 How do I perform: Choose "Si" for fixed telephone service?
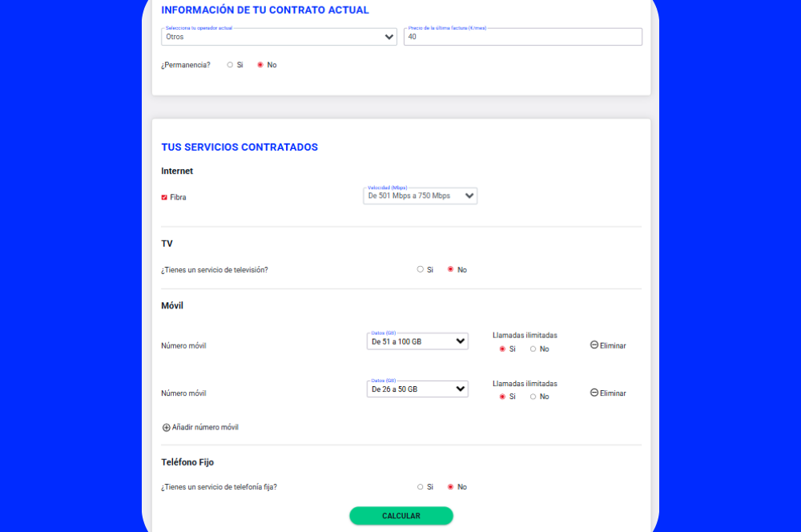pyautogui.click(x=420, y=486)
